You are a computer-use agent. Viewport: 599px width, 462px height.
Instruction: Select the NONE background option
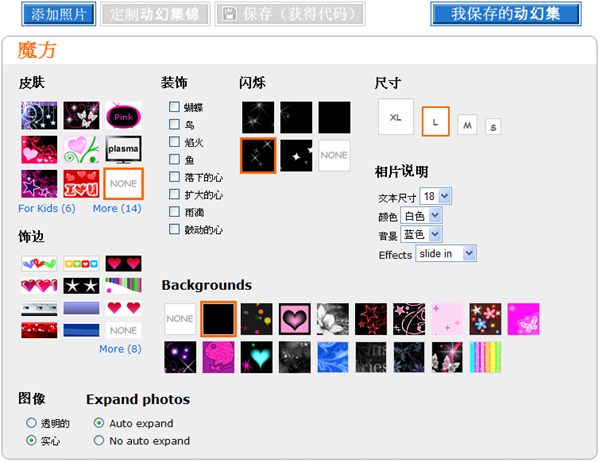pyautogui.click(x=180, y=319)
